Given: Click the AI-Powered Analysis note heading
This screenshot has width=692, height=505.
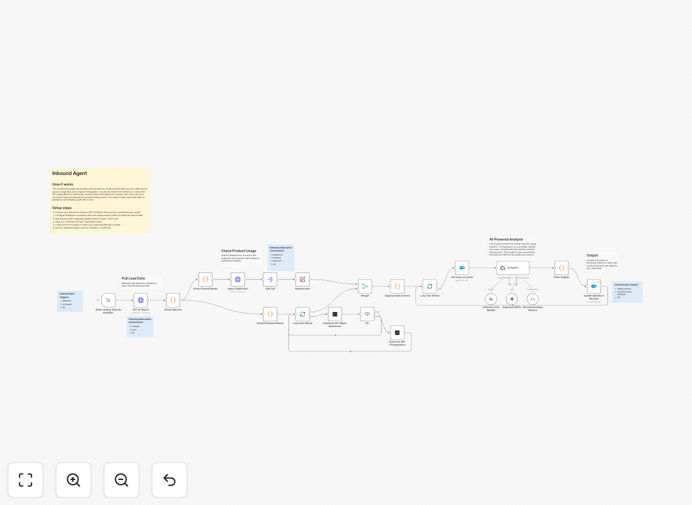Looking at the screenshot, I should (x=506, y=239).
